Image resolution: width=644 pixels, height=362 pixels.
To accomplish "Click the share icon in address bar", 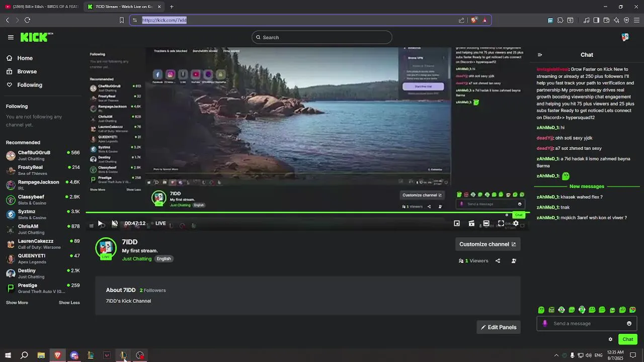I will tap(461, 20).
